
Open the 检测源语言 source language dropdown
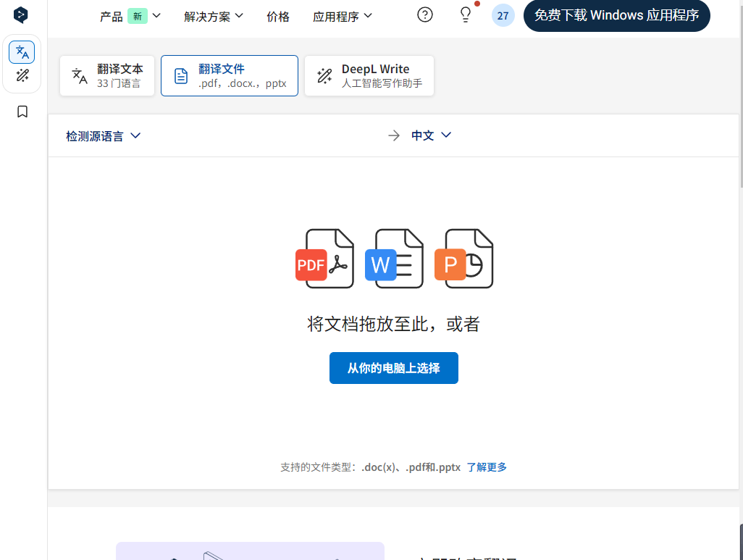point(104,136)
